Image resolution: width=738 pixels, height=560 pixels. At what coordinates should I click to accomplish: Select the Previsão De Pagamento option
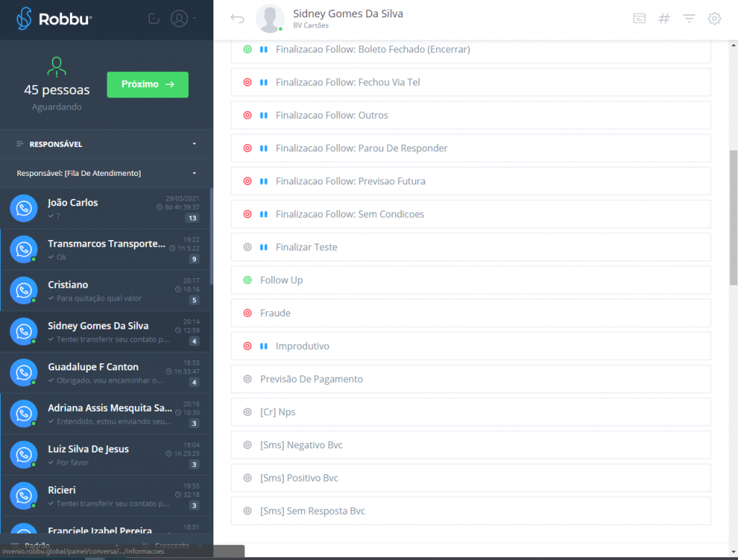pyautogui.click(x=247, y=379)
